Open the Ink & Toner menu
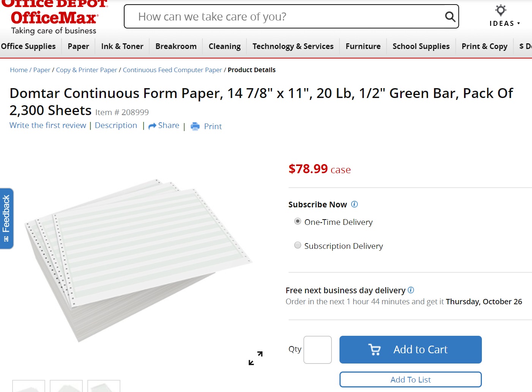This screenshot has width=532, height=392. click(122, 46)
